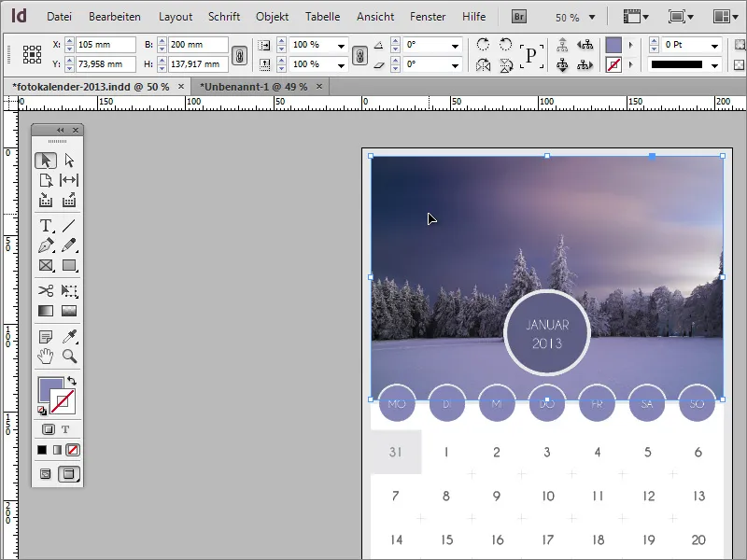Select the Zoom tool
Image resolution: width=747 pixels, height=560 pixels.
coord(69,357)
